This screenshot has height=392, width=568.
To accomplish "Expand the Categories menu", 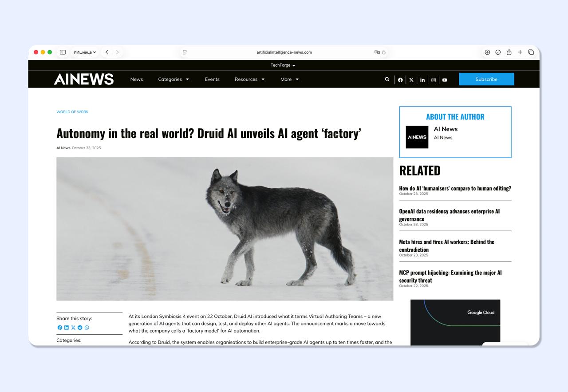I will [174, 79].
